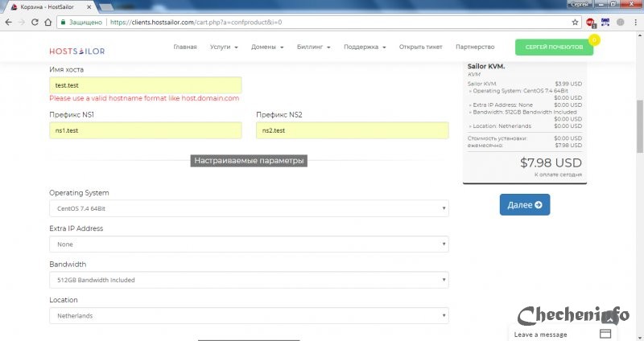Click Настраиваемые параметры heading

pos(249,160)
